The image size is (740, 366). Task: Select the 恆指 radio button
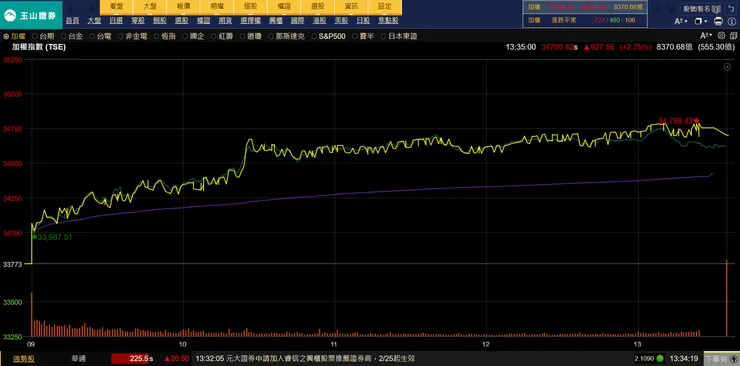pos(156,36)
